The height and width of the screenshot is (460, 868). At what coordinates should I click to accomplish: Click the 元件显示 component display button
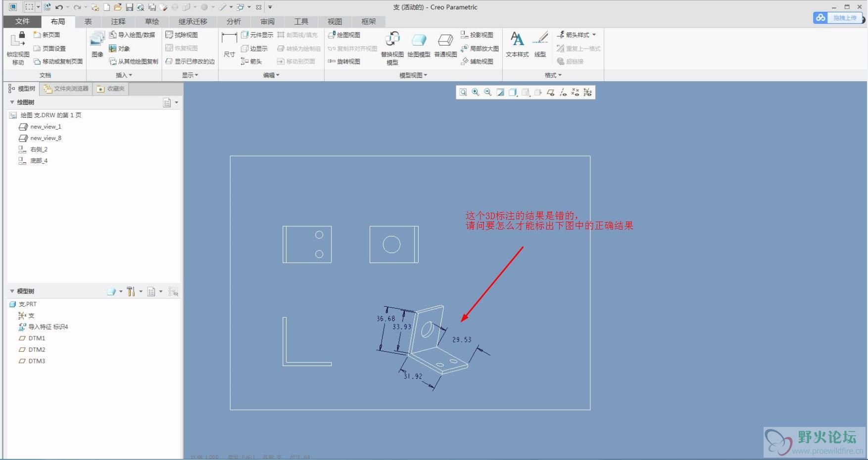coord(257,35)
